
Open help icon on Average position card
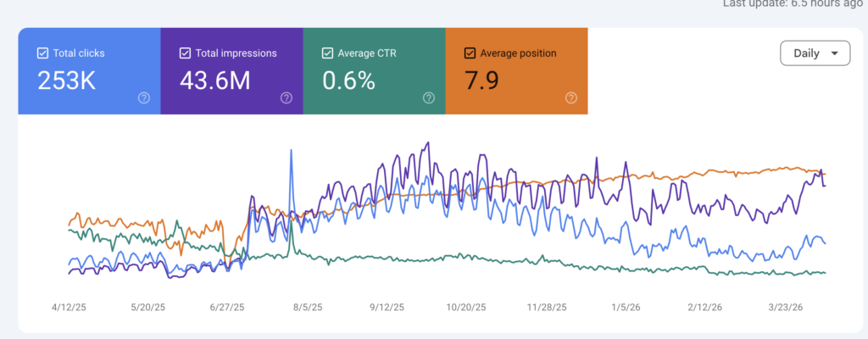click(x=570, y=98)
